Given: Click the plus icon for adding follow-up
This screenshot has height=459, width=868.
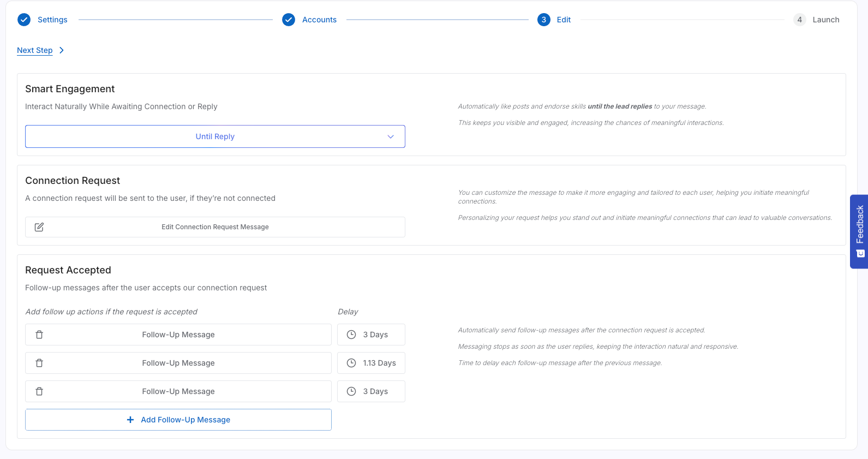Looking at the screenshot, I should tap(130, 420).
